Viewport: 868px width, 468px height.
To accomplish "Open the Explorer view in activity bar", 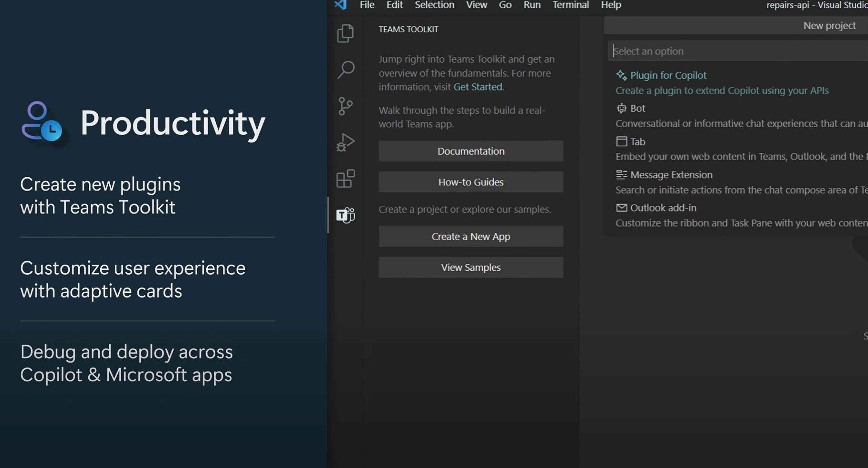I will tap(345, 33).
